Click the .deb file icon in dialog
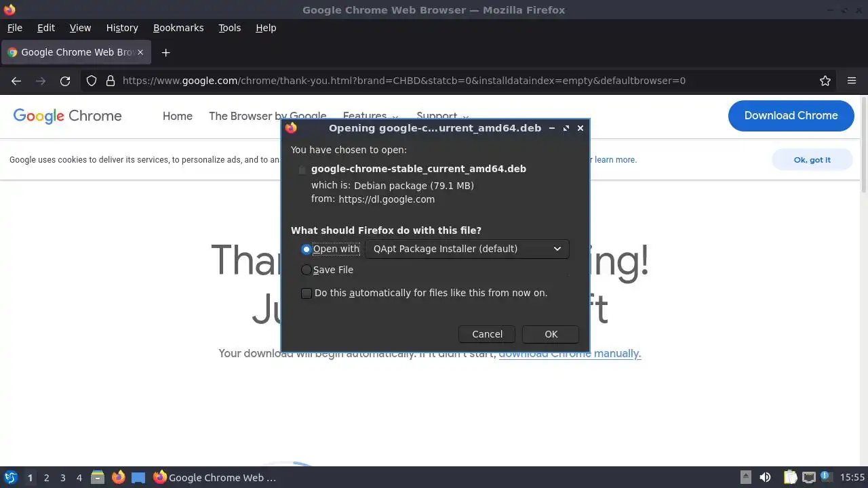The width and height of the screenshot is (868, 488). coord(302,169)
